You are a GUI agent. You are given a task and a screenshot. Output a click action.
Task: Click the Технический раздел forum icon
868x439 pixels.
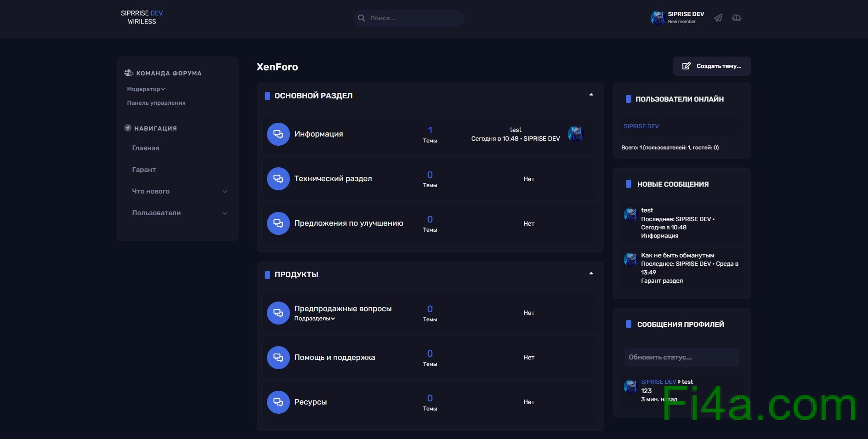(x=278, y=179)
